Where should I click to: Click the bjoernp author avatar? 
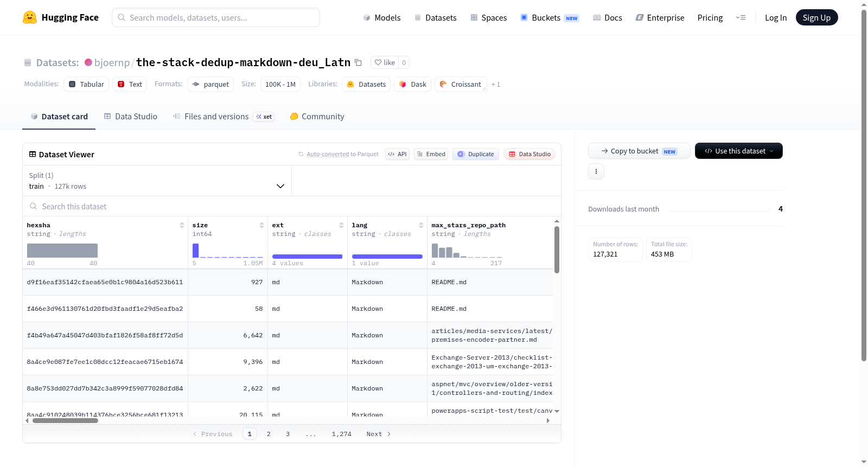88,62
